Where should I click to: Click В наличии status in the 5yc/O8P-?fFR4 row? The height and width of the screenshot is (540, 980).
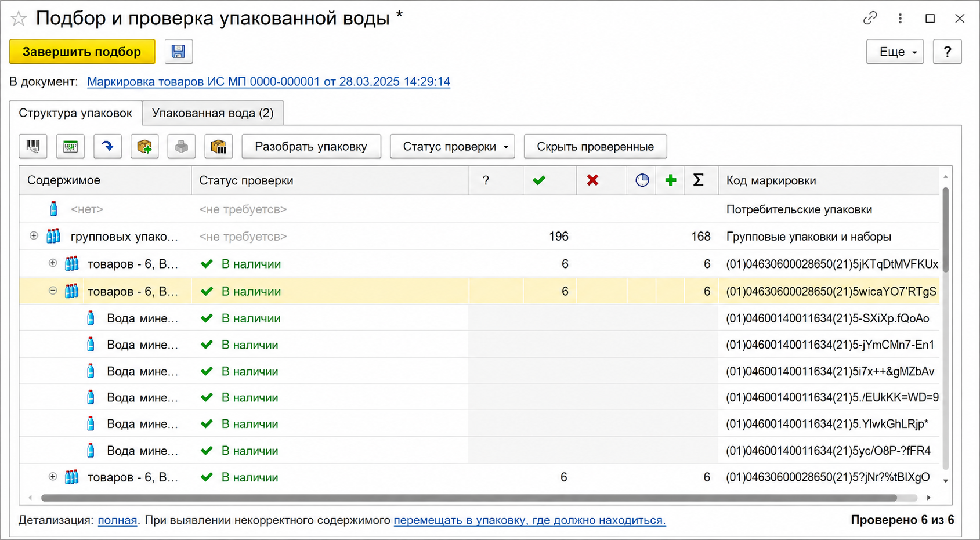[x=249, y=451]
